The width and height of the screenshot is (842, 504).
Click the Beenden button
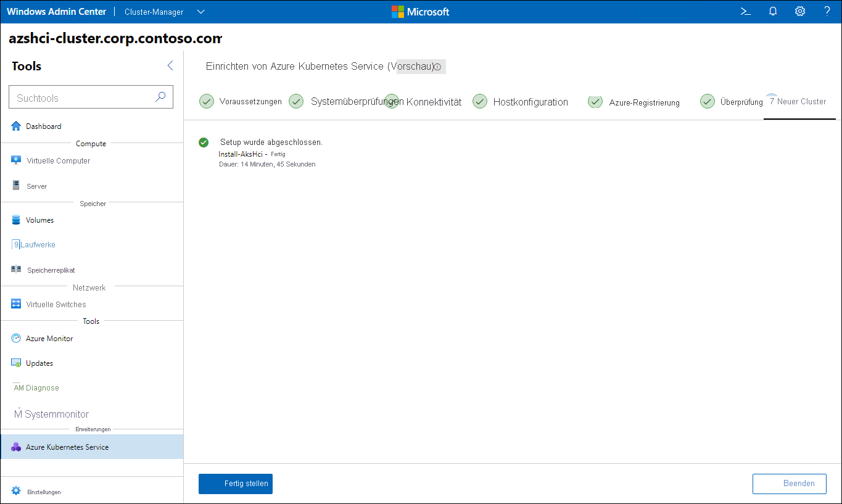(790, 484)
